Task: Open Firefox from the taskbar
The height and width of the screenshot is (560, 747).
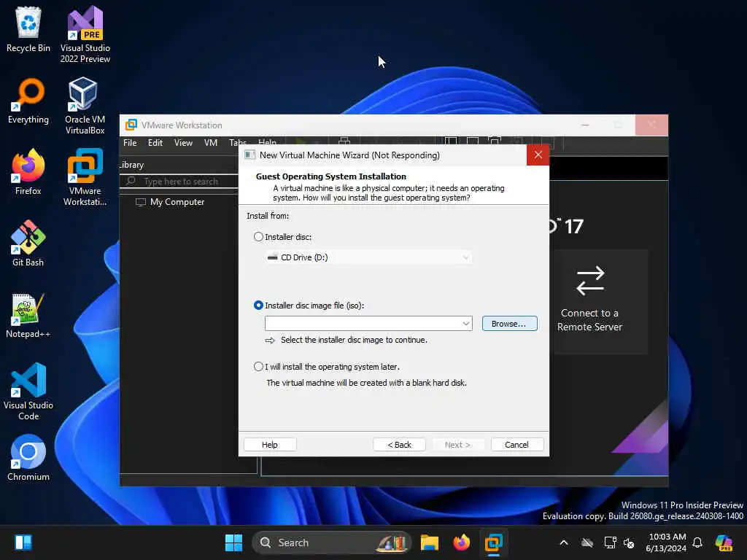Action: [x=461, y=542]
